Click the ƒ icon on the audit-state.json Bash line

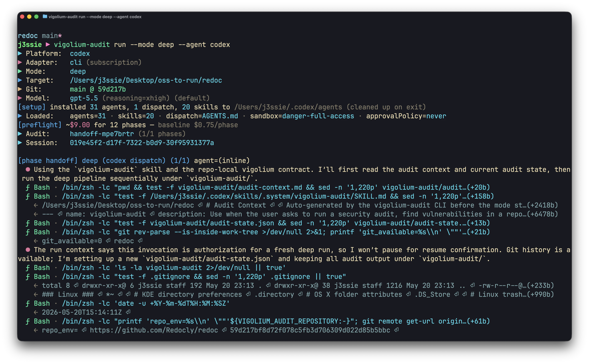click(28, 223)
